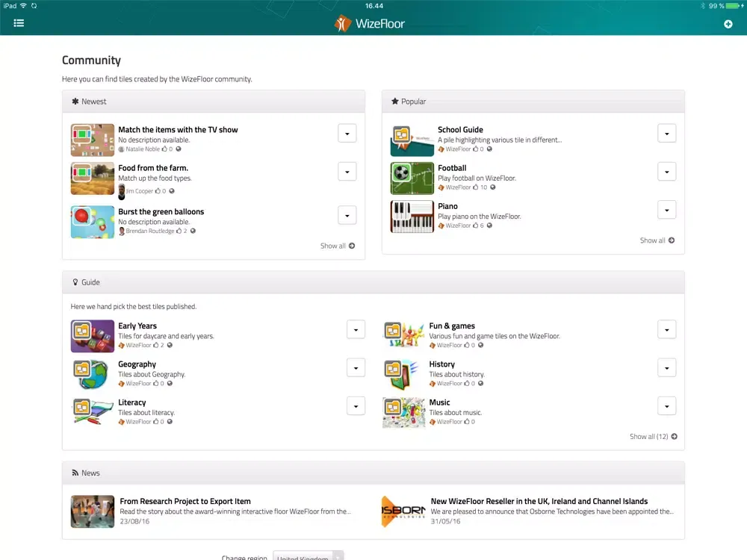
Task: Click thumbs-up icon on Geography tile
Action: (x=156, y=383)
